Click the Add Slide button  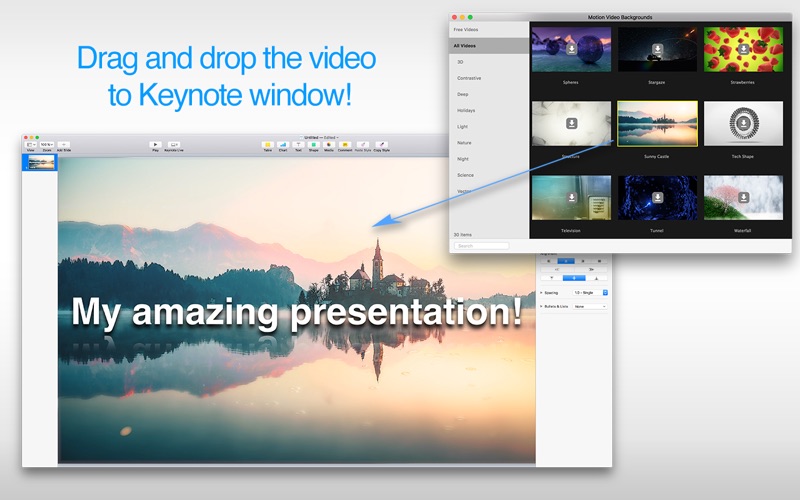coord(64,145)
